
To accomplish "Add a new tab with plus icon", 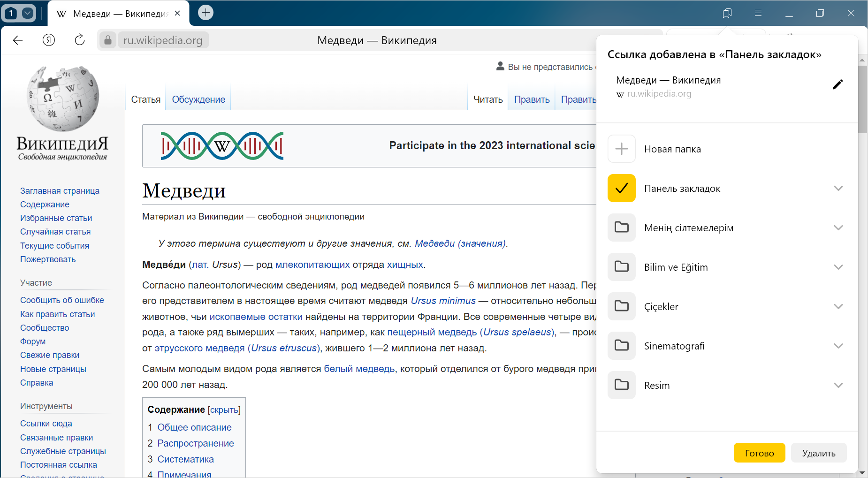I will 206,13.
